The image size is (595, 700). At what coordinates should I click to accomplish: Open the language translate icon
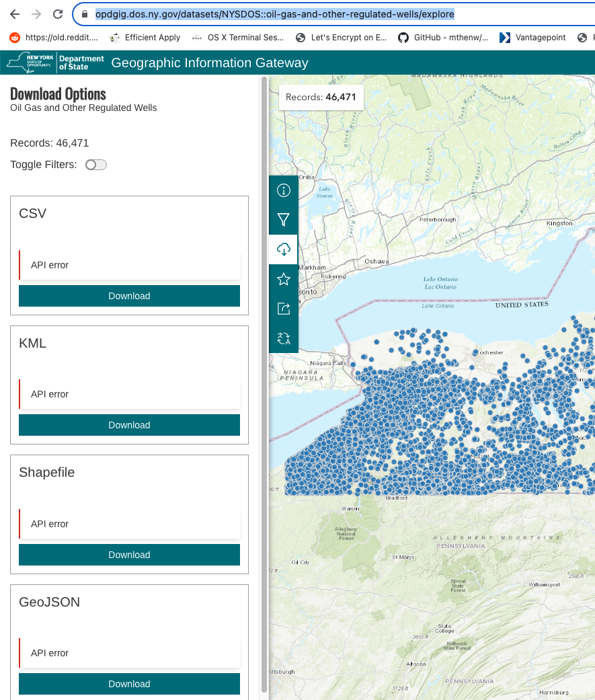click(284, 338)
